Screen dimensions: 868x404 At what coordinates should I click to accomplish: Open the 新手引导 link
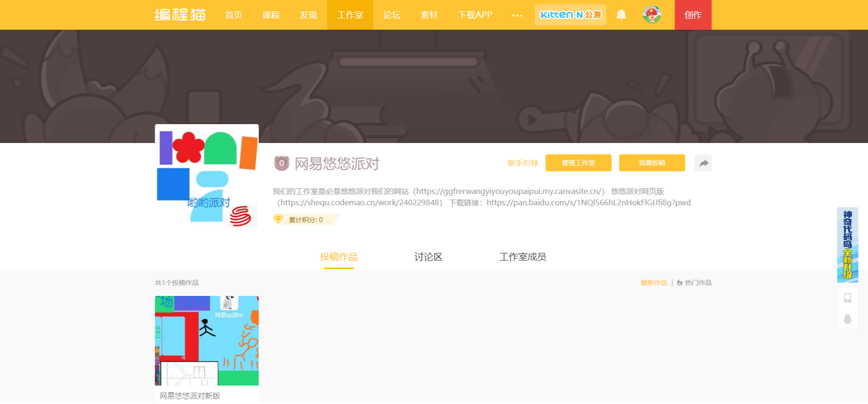coord(523,163)
